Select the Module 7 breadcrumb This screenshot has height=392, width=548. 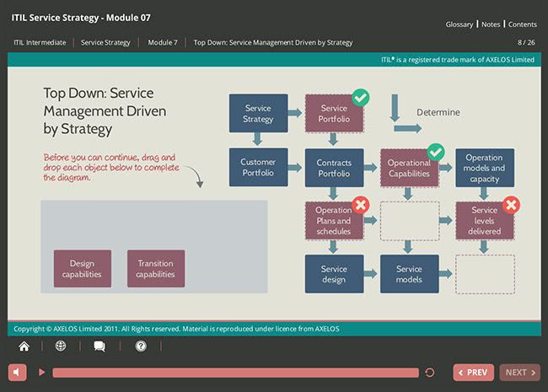pyautogui.click(x=163, y=43)
